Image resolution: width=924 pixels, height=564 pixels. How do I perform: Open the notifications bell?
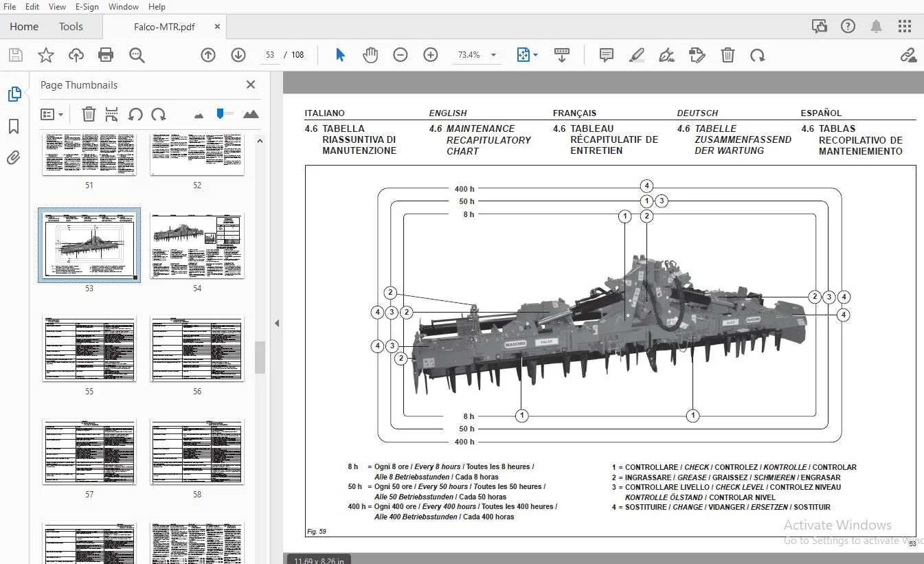pyautogui.click(x=876, y=27)
